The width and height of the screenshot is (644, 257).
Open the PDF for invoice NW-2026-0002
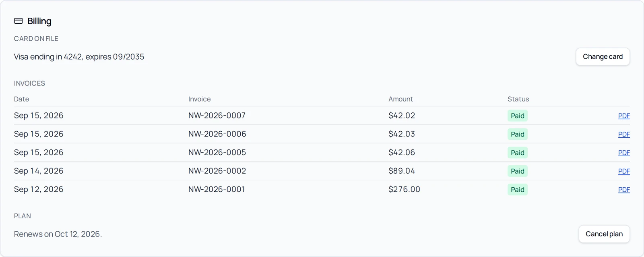[x=624, y=172]
